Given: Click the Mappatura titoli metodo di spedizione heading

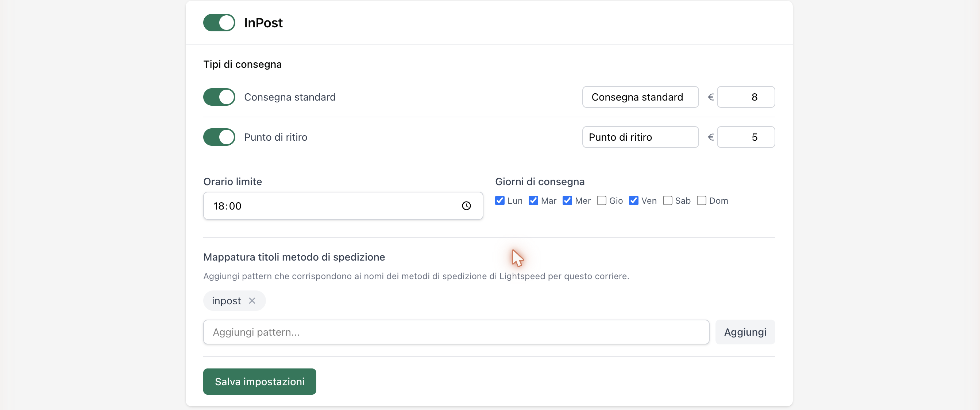Looking at the screenshot, I should coord(294,257).
